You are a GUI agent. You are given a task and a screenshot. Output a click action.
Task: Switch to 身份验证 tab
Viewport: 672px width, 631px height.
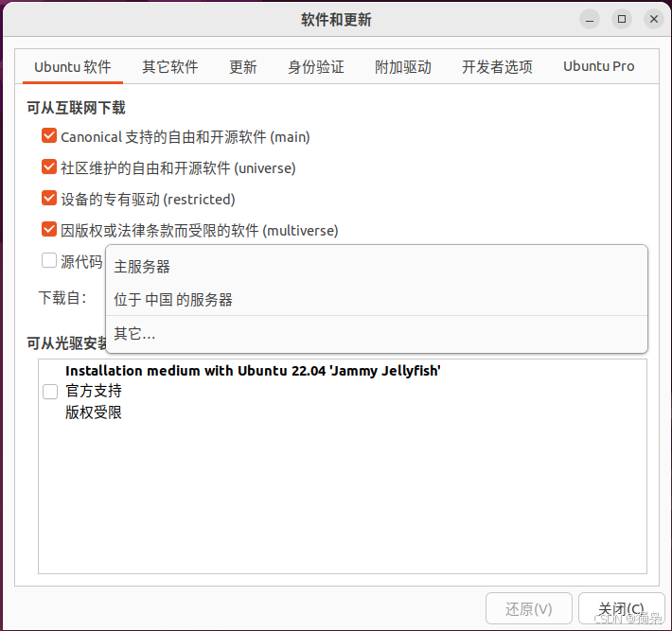(316, 67)
